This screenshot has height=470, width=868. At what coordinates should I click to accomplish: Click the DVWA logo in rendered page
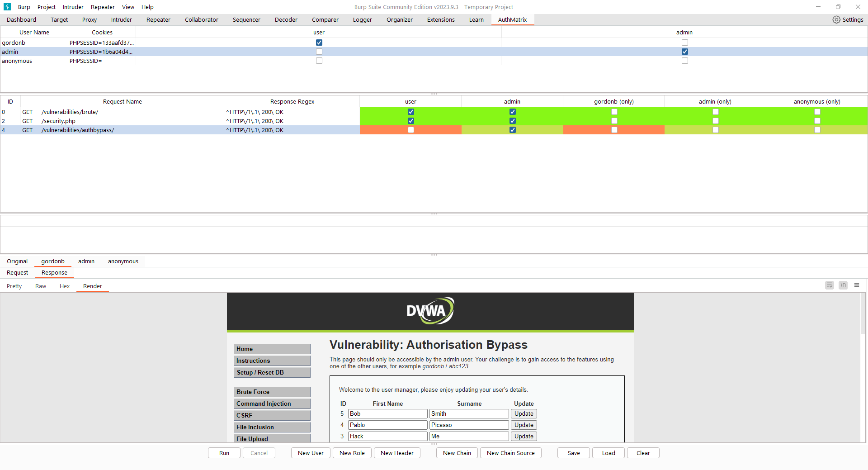click(430, 311)
